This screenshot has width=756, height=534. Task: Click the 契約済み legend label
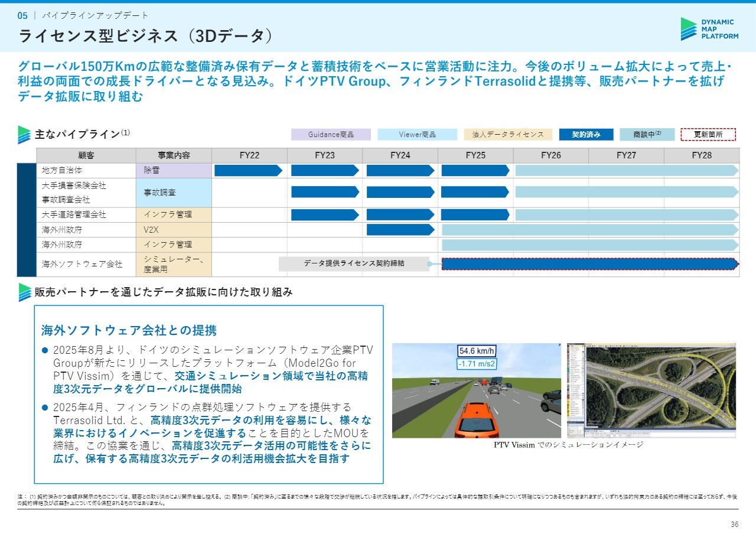tap(586, 135)
